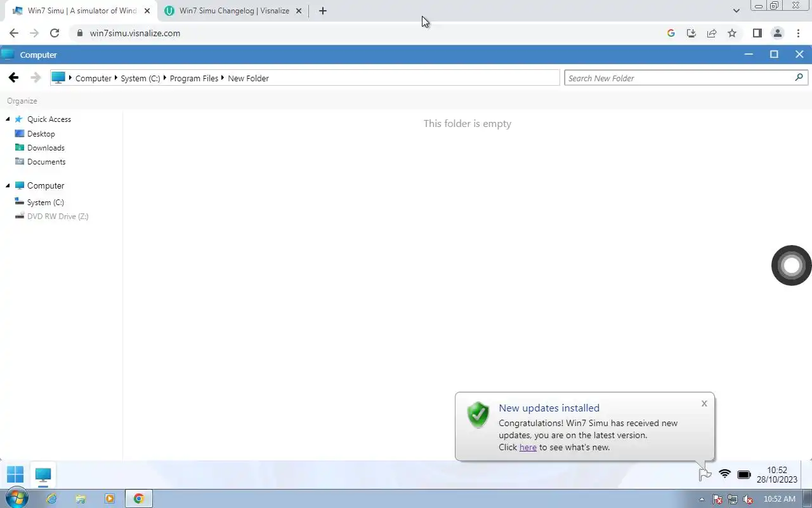The image size is (812, 508).
Task: Show hidden icons in host system tray
Action: pos(702,499)
